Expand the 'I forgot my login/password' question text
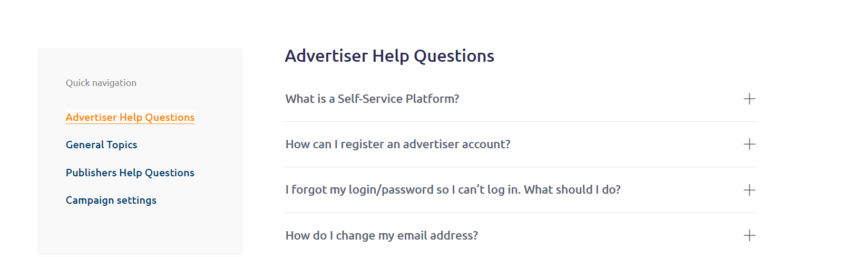This screenshot has width=868, height=257. 367,190
